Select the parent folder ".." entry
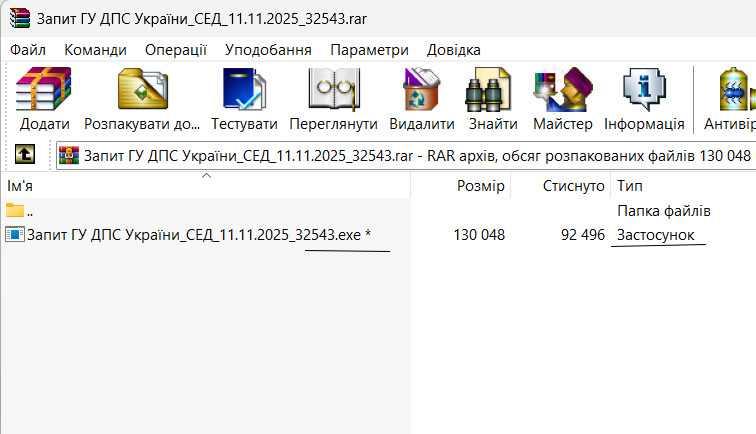 205,211
